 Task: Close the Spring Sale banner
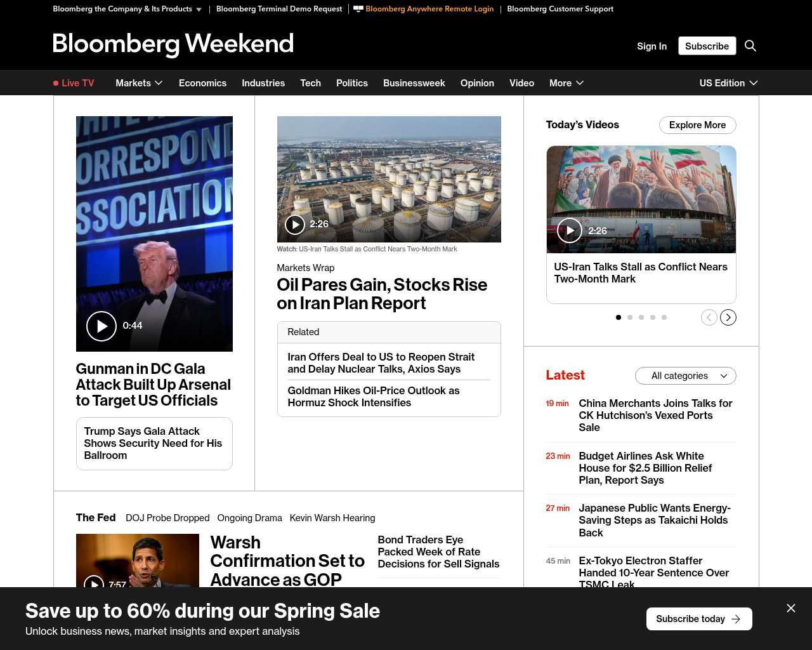coord(791,608)
